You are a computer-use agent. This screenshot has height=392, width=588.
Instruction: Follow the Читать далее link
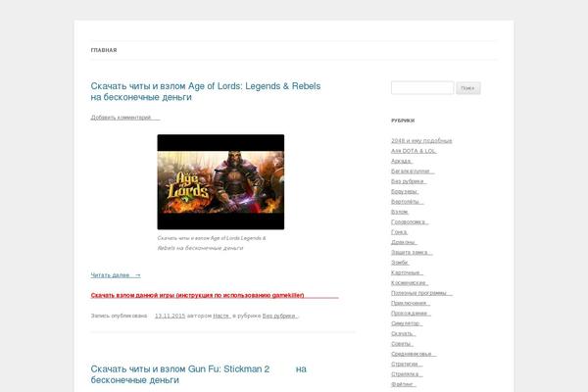[116, 275]
